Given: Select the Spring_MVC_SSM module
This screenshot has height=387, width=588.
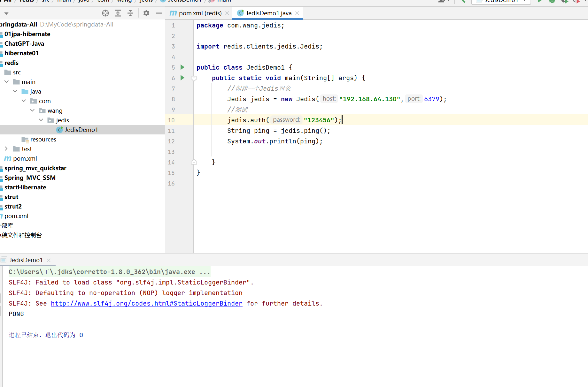Looking at the screenshot, I should point(30,178).
